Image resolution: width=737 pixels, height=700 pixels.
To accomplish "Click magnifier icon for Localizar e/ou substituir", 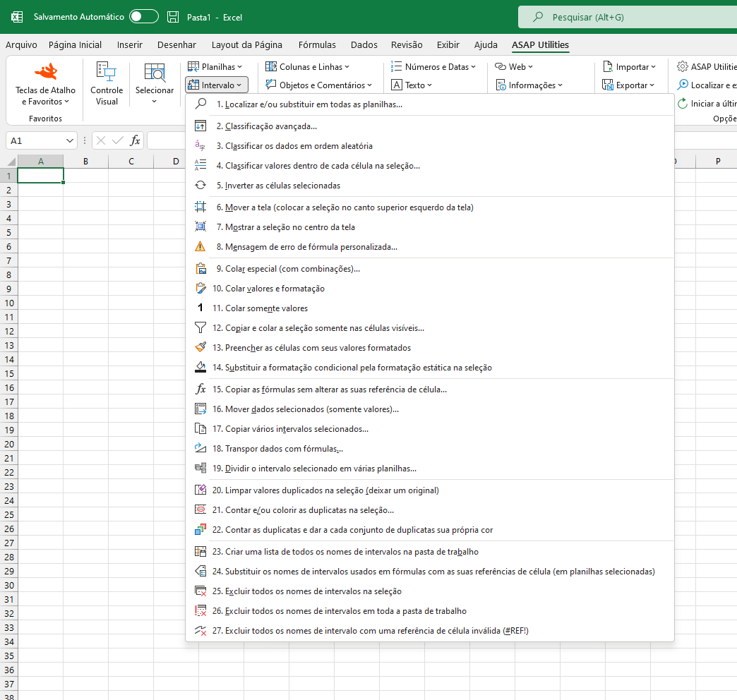I will click(200, 103).
